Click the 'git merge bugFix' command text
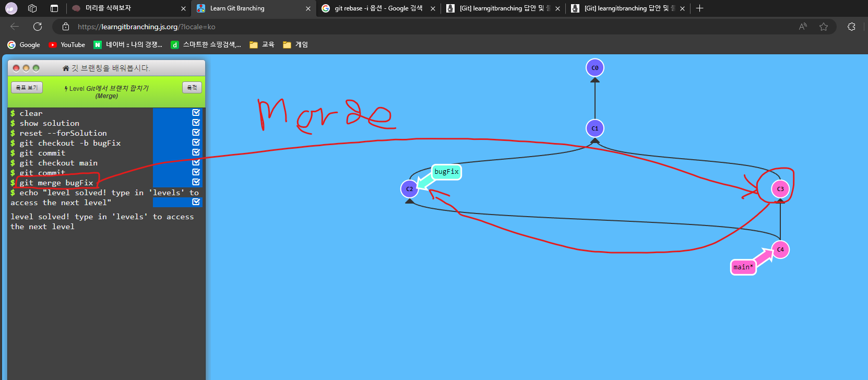868x380 pixels. point(56,183)
